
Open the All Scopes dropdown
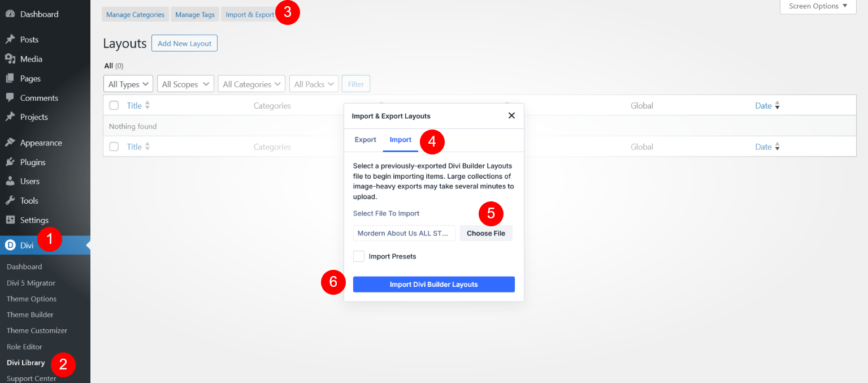click(x=185, y=84)
